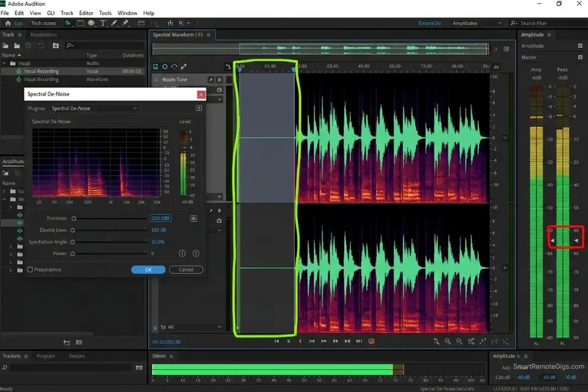Open the File menu
This screenshot has height=392, width=588.
tap(5, 13)
